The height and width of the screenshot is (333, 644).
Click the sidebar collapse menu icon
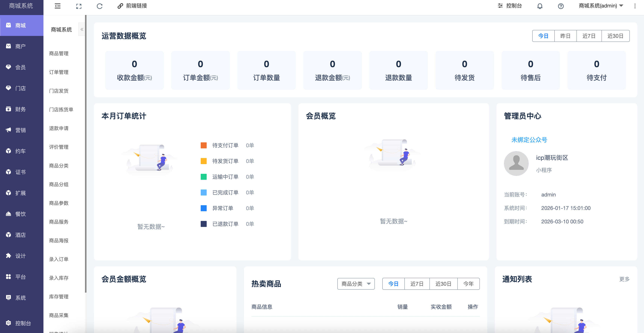[x=57, y=6]
